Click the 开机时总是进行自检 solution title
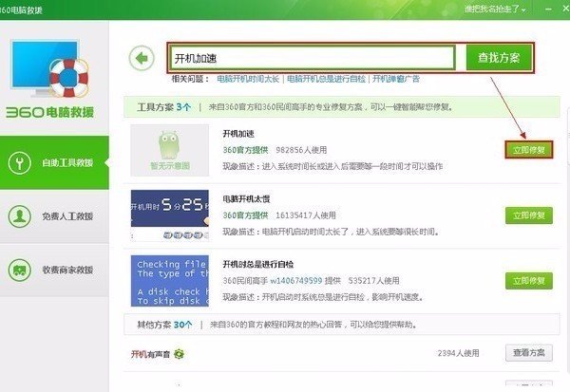 [x=258, y=264]
